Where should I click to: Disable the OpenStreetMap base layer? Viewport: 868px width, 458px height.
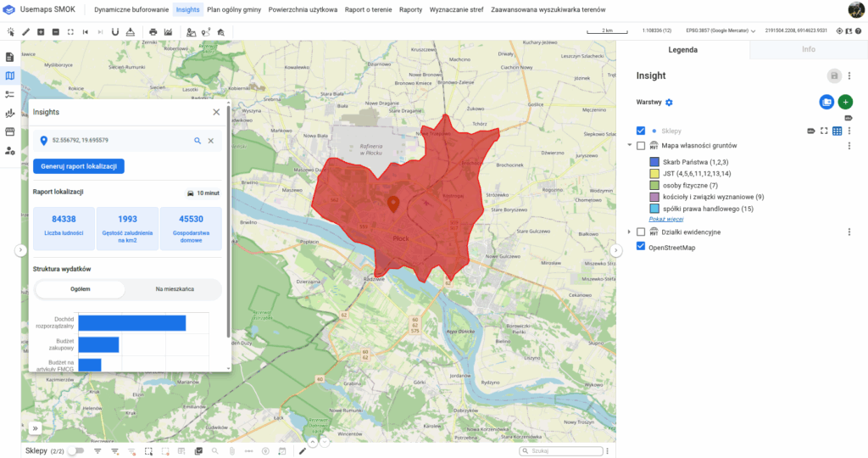coord(641,247)
